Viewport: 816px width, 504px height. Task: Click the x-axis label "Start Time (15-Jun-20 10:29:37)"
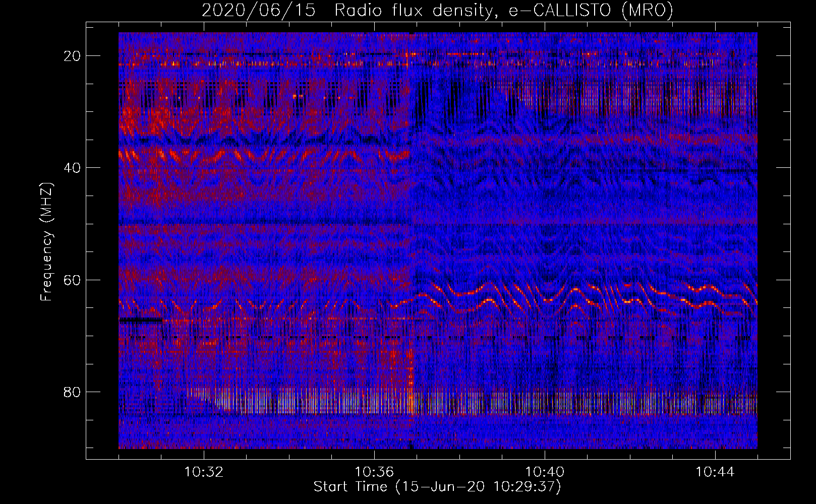(x=437, y=487)
